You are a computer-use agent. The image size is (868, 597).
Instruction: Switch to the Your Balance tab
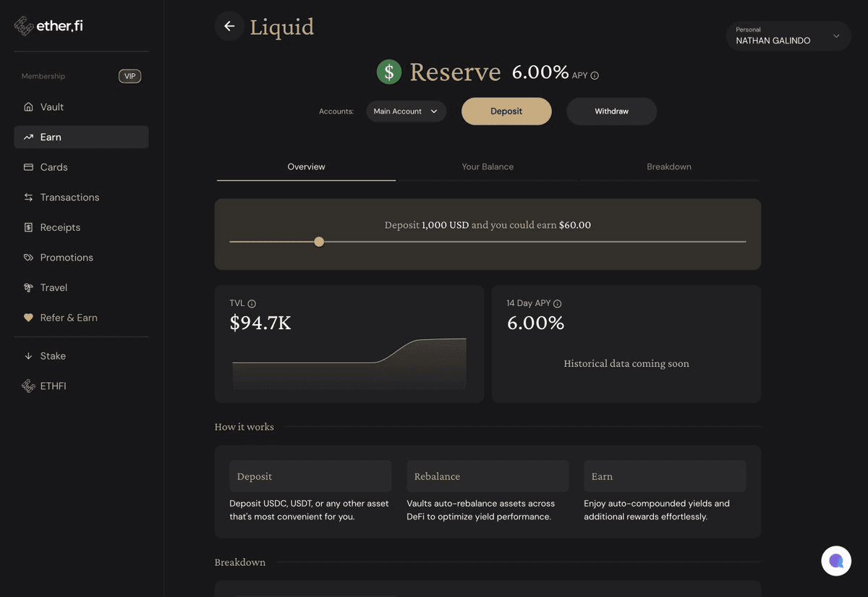[488, 166]
